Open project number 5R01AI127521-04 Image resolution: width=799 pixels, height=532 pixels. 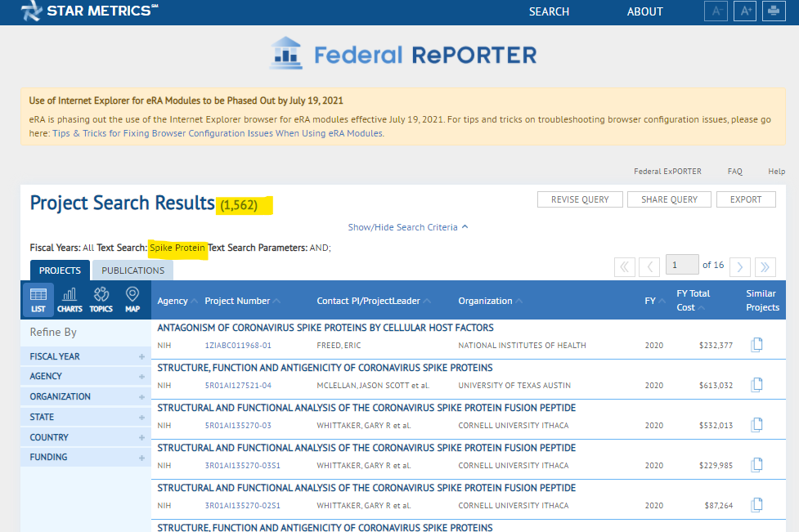[x=238, y=386]
